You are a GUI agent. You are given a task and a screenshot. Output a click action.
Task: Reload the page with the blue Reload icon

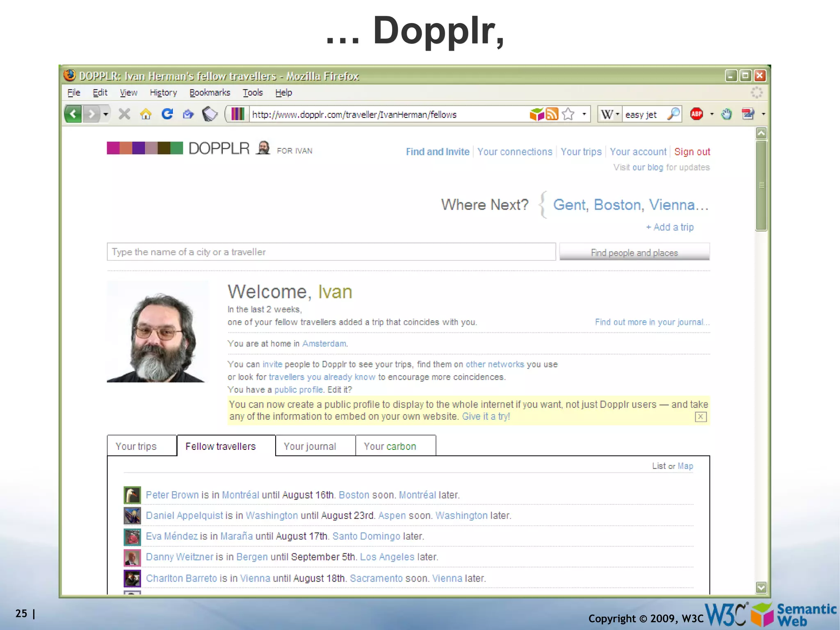coord(167,114)
